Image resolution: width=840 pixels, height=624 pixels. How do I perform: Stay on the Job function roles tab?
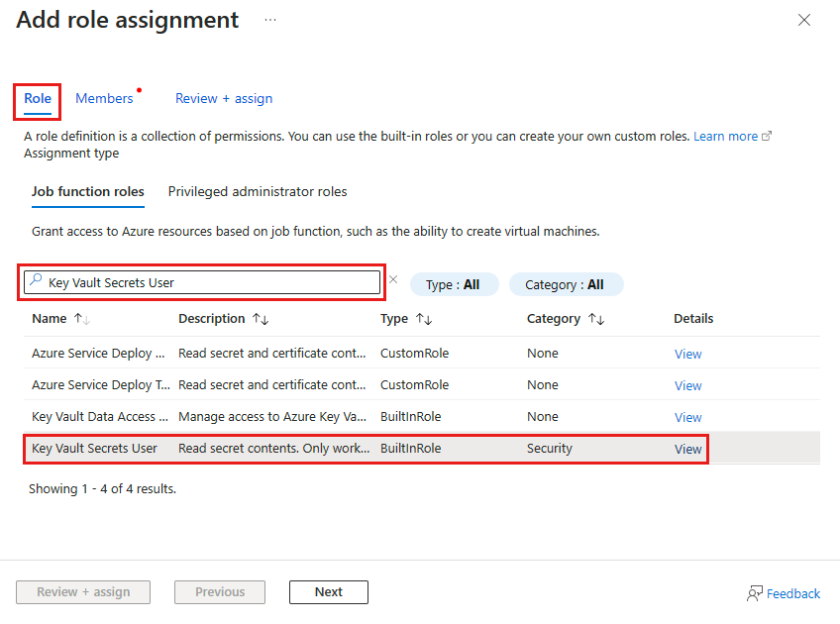coord(87,191)
